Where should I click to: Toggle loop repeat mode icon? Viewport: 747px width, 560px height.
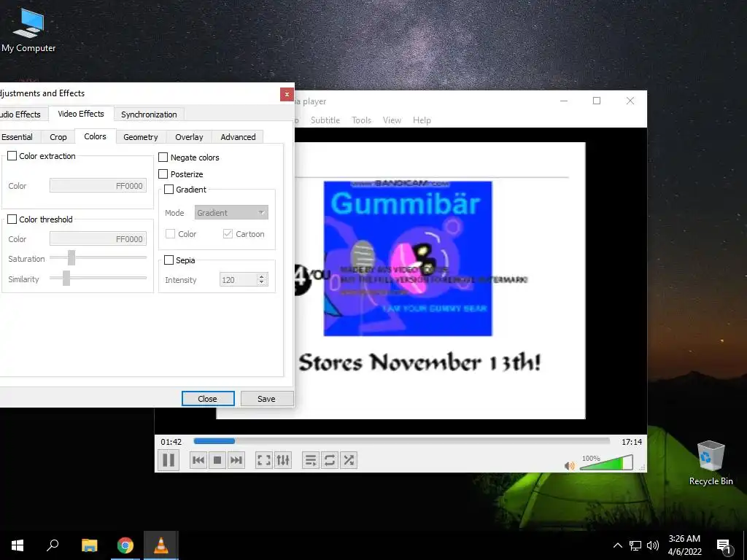(329, 460)
